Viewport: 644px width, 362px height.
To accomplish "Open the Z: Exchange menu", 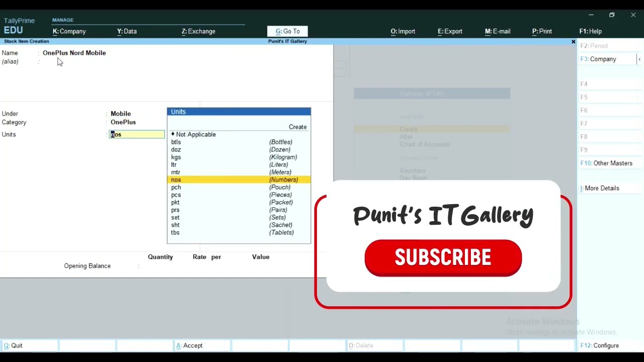I will pos(198,31).
